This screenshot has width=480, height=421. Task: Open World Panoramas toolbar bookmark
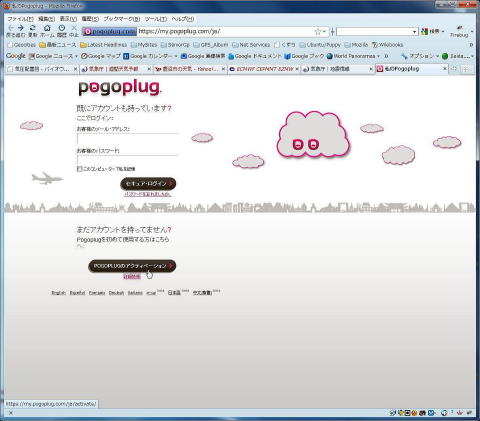point(351,56)
